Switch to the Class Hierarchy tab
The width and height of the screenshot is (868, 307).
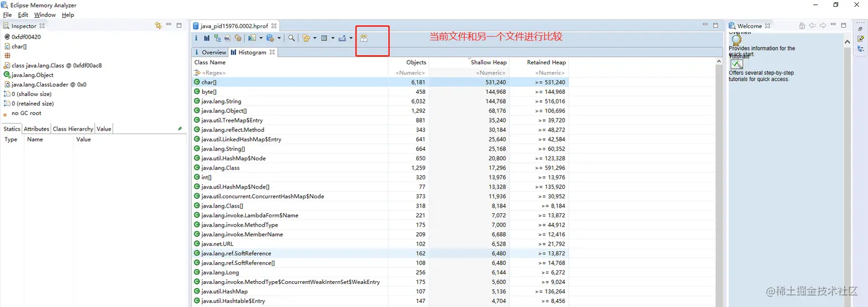tap(73, 129)
